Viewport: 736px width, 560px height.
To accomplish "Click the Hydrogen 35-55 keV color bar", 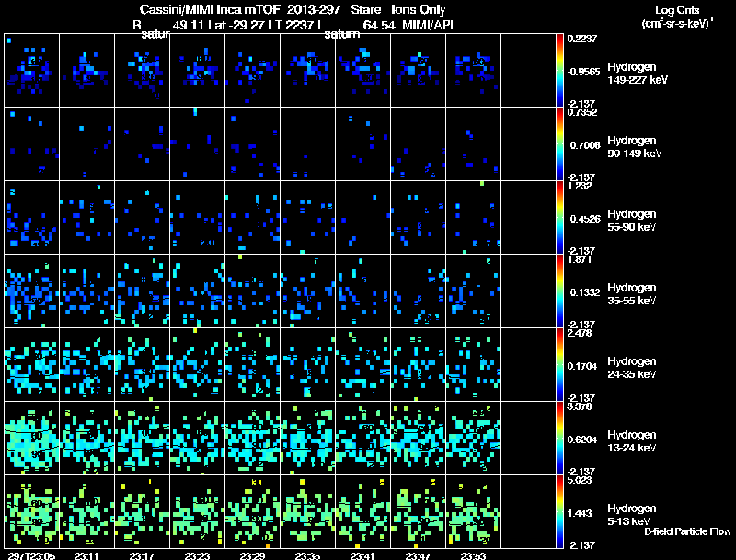I will [559, 291].
